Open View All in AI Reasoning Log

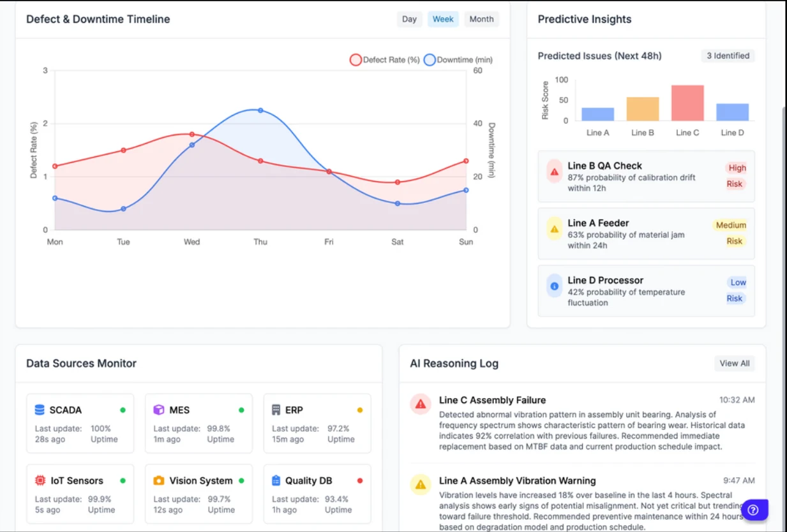tap(734, 363)
